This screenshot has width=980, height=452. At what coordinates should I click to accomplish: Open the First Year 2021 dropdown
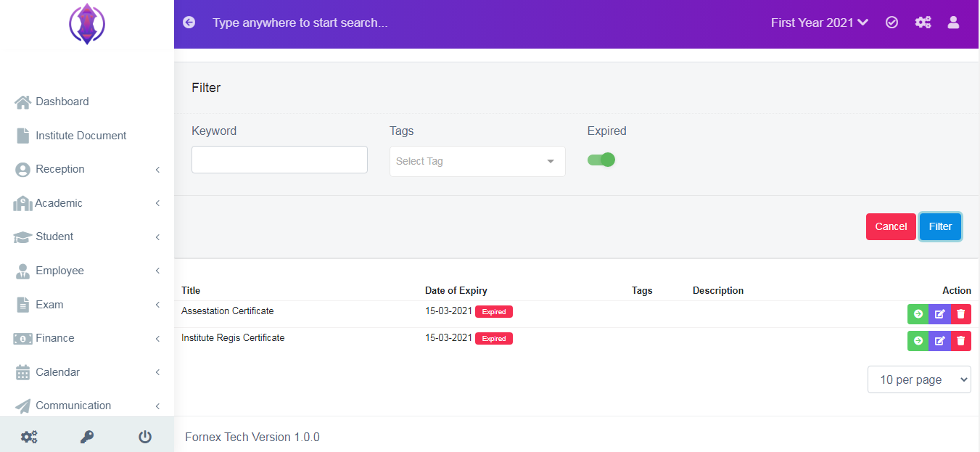[x=820, y=22]
